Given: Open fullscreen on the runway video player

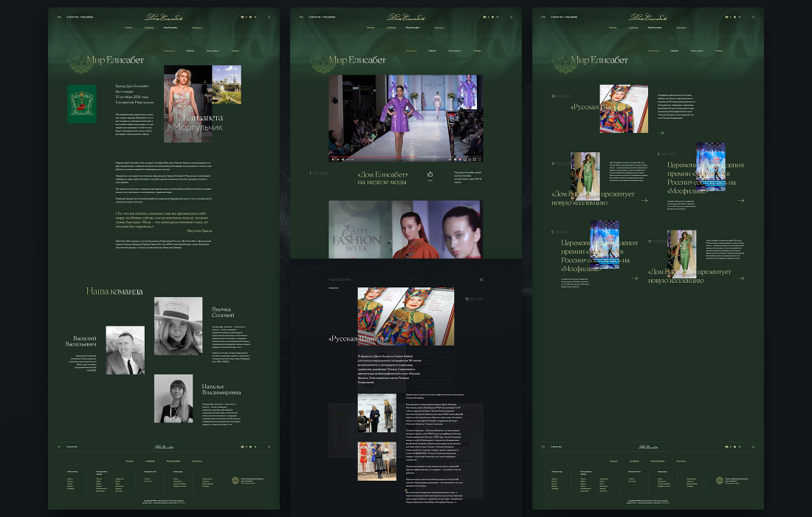Looking at the screenshot, I should (x=480, y=159).
